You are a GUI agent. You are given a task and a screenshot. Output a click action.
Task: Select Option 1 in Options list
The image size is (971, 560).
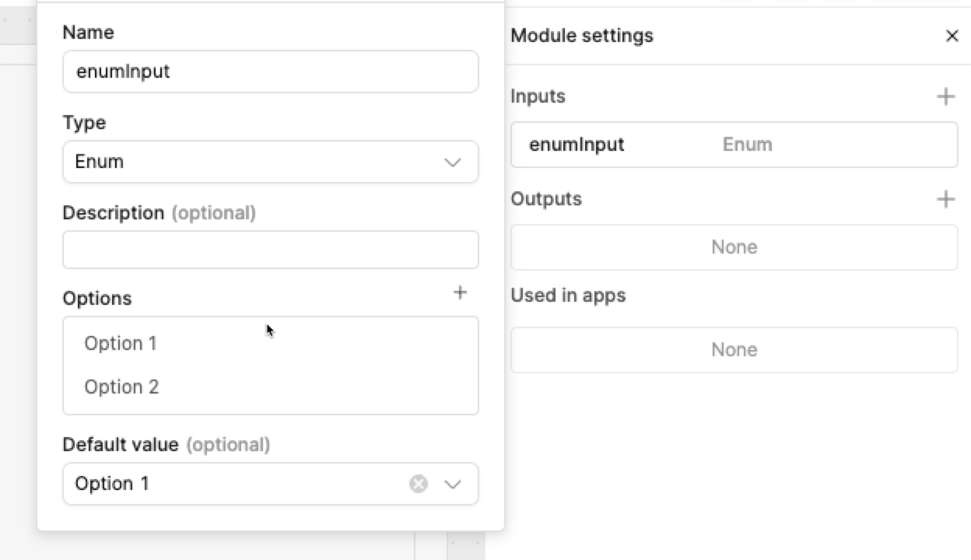point(121,343)
